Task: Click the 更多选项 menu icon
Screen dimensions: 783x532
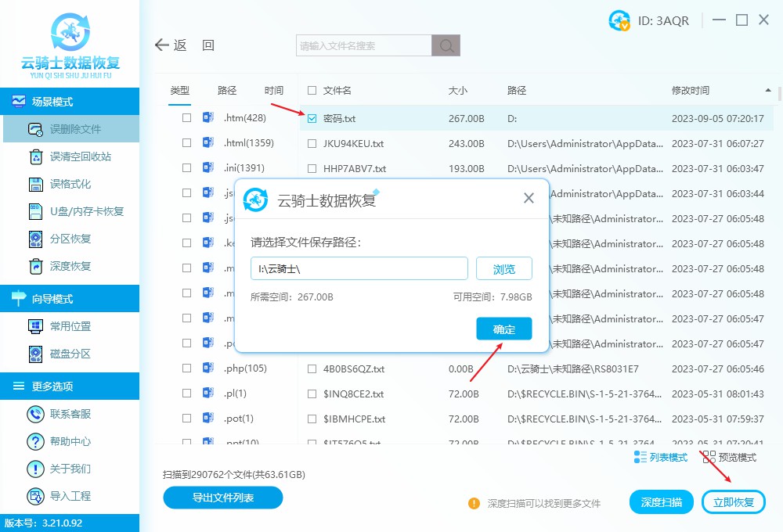Action: pos(19,386)
